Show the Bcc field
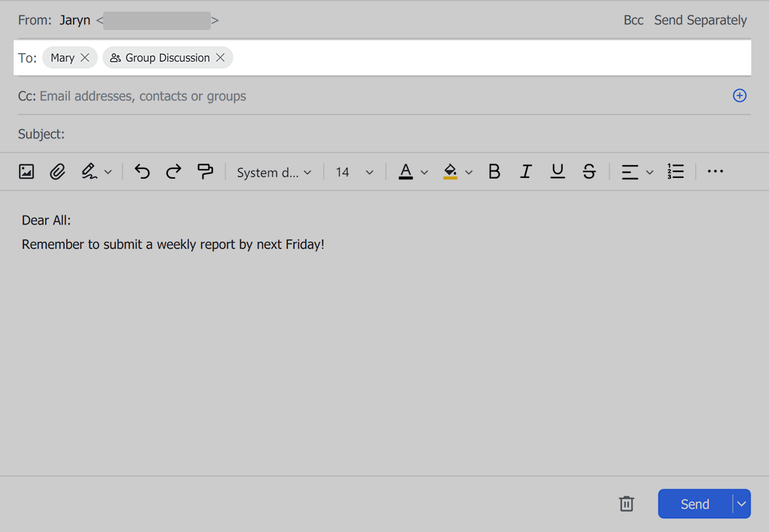Image resolution: width=769 pixels, height=532 pixels. click(633, 20)
